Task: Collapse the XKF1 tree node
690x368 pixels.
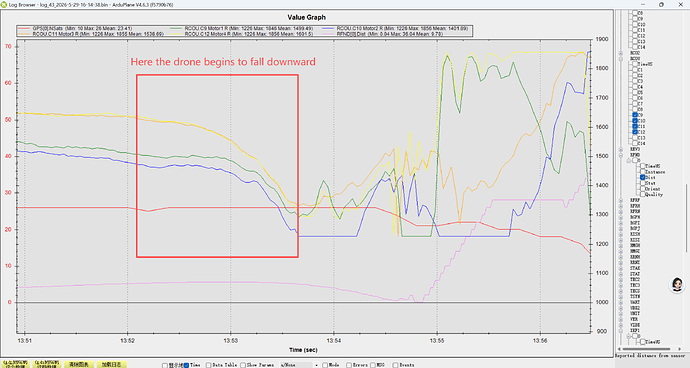Action: [621, 331]
